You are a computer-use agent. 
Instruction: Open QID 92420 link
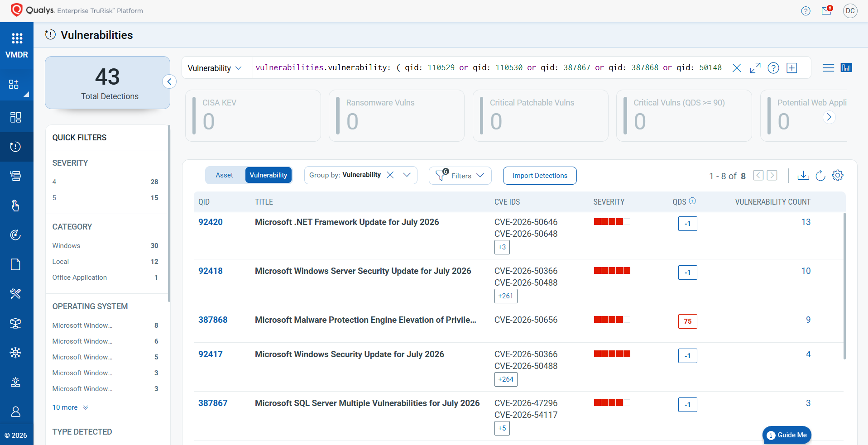[211, 222]
